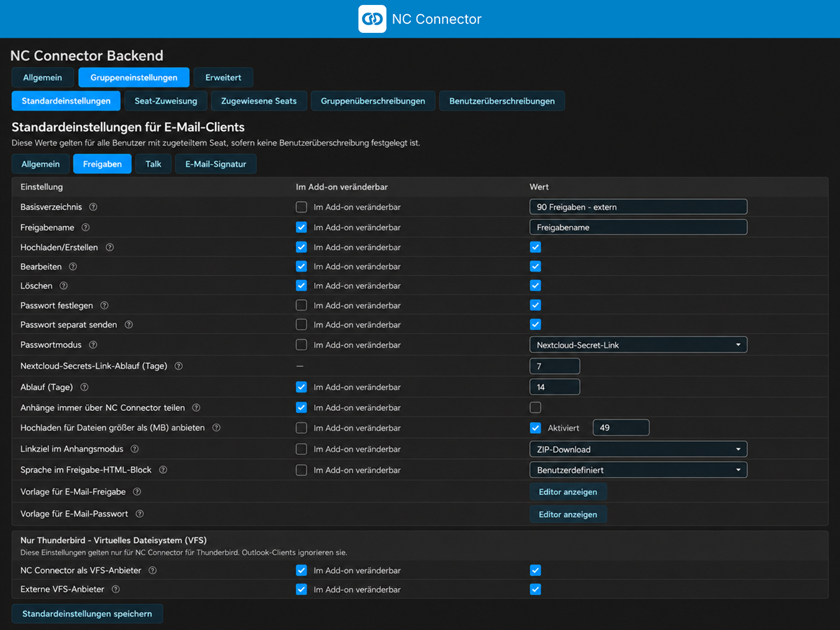Viewport: 840px width, 630px height.
Task: Click the NC Connector logo icon
Action: pyautogui.click(x=372, y=19)
